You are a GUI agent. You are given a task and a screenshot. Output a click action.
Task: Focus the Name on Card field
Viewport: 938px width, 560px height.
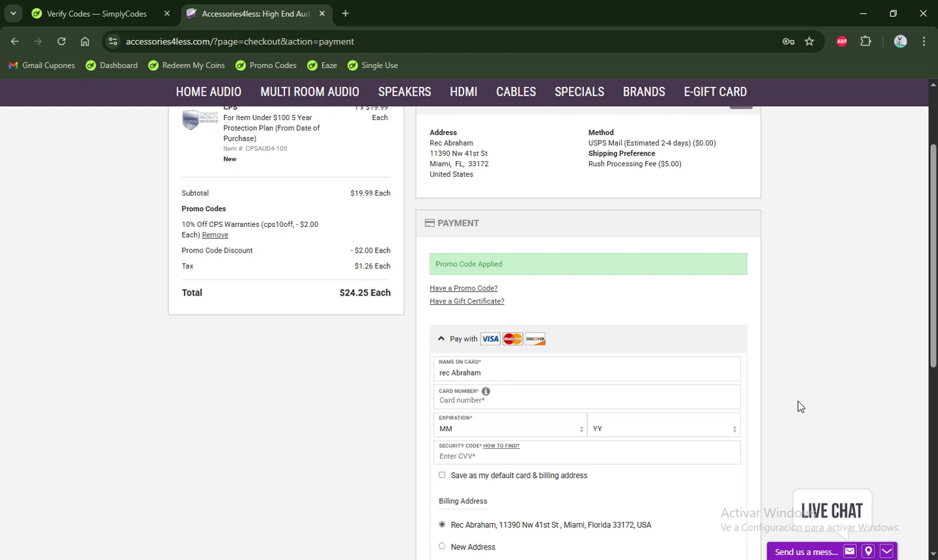(587, 369)
